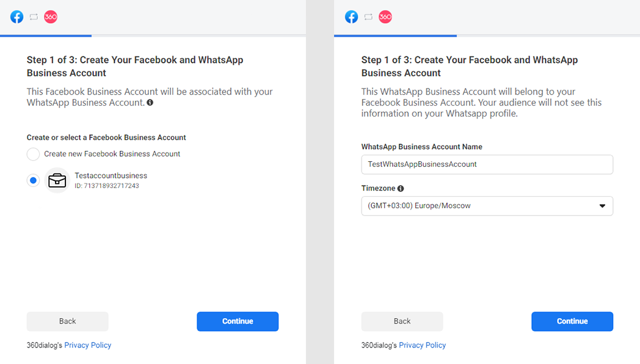Select the Testaccountbusiness radio button
Viewport: 640px width, 364px height.
pyautogui.click(x=33, y=181)
